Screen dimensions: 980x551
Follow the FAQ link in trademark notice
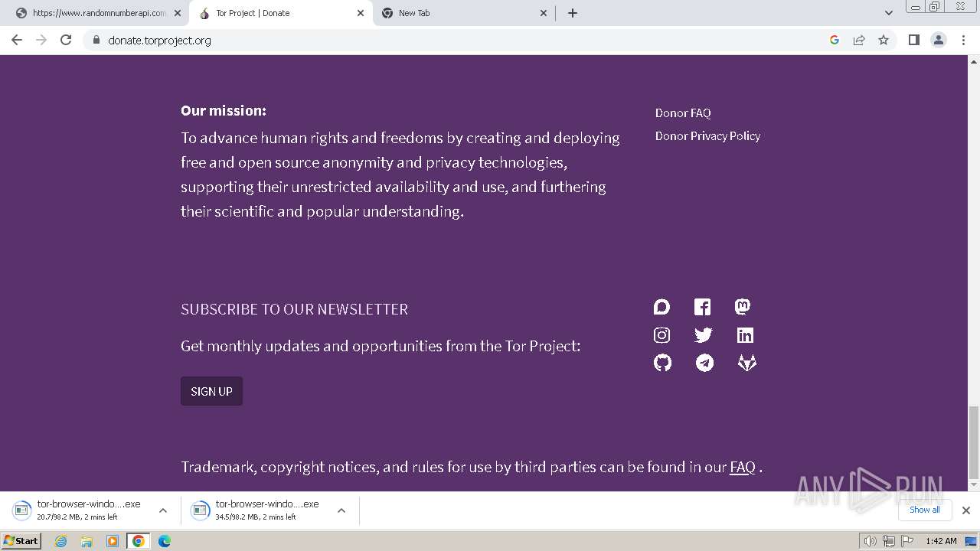click(x=743, y=467)
